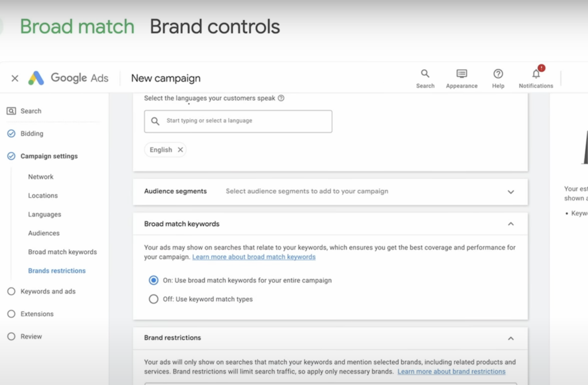Click the Search step icon in sidebar
This screenshot has width=588, height=385.
pos(11,111)
